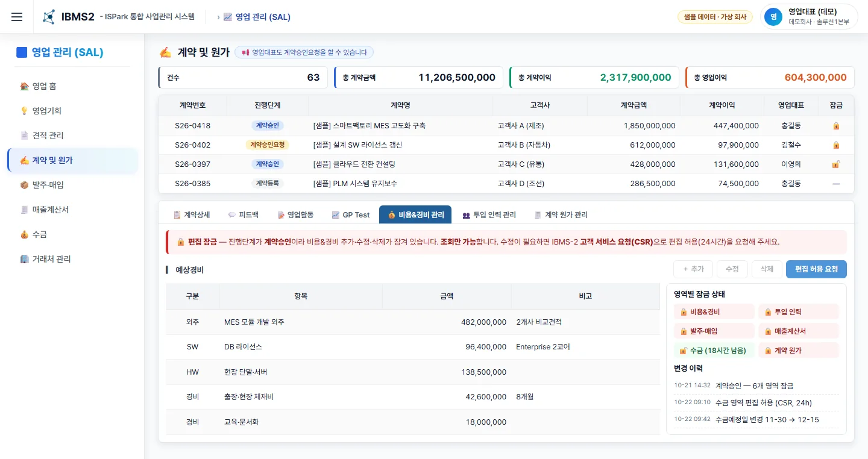Click the 계약 및 원가 heading icon
This screenshot has height=459, width=868.
pos(166,52)
